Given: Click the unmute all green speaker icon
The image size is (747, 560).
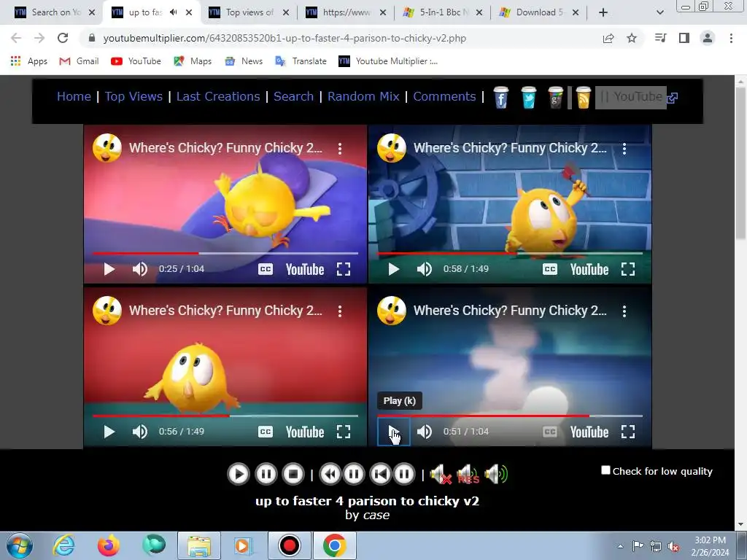Looking at the screenshot, I should click(496, 474).
